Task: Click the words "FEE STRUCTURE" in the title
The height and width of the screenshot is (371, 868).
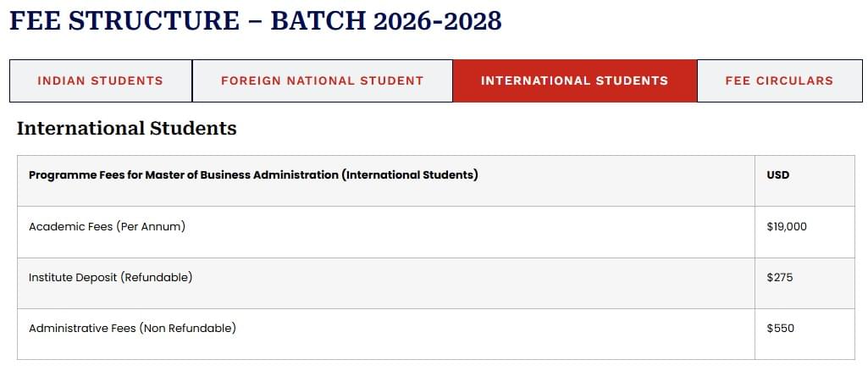Action: (x=124, y=20)
